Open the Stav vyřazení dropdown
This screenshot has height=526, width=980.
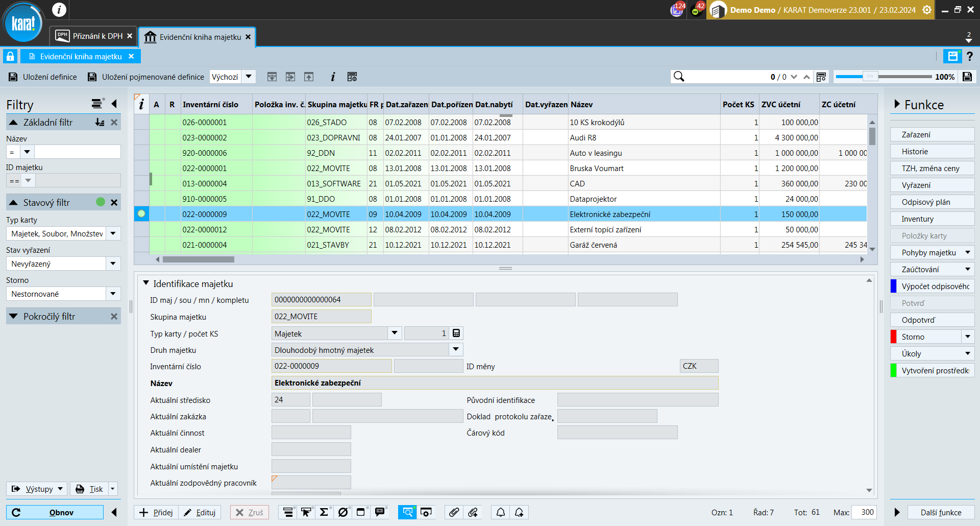point(113,264)
